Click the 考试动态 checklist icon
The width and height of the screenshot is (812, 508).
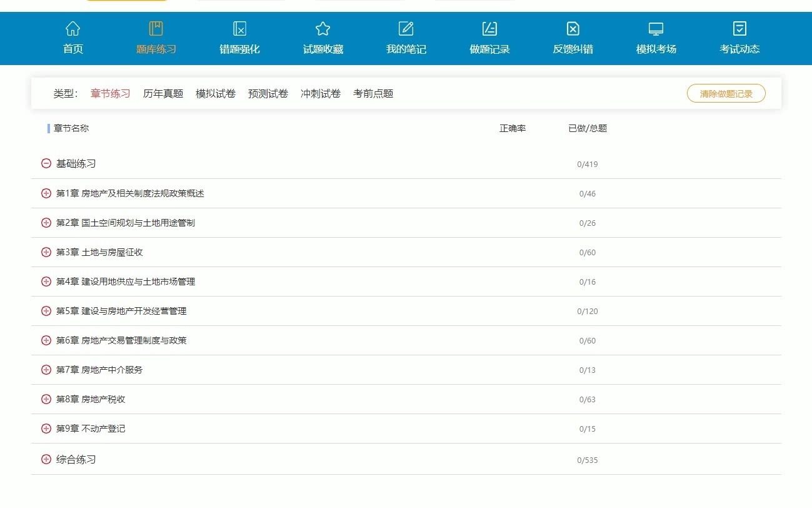coord(739,29)
